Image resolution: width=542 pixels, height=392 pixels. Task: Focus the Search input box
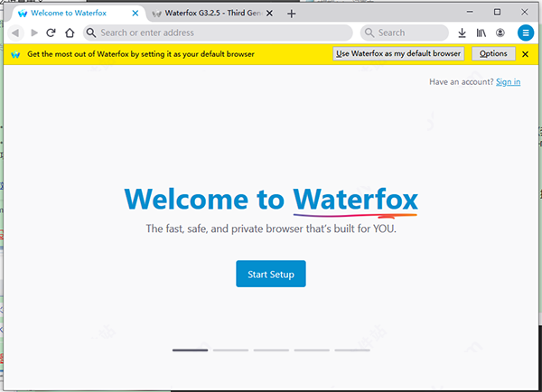(x=405, y=33)
